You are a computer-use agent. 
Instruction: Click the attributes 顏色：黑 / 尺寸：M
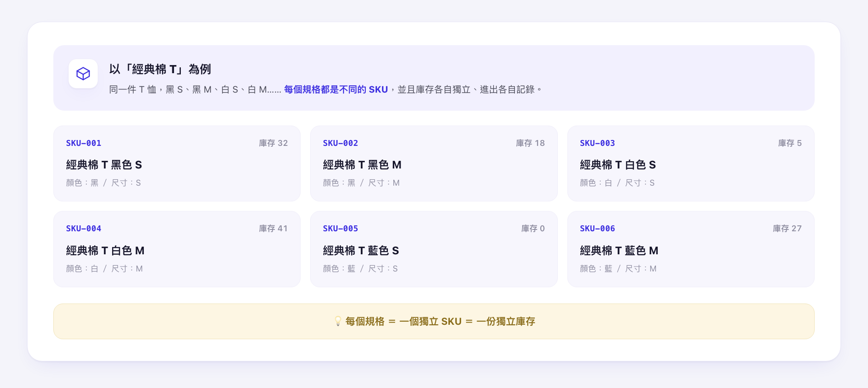[x=361, y=183]
